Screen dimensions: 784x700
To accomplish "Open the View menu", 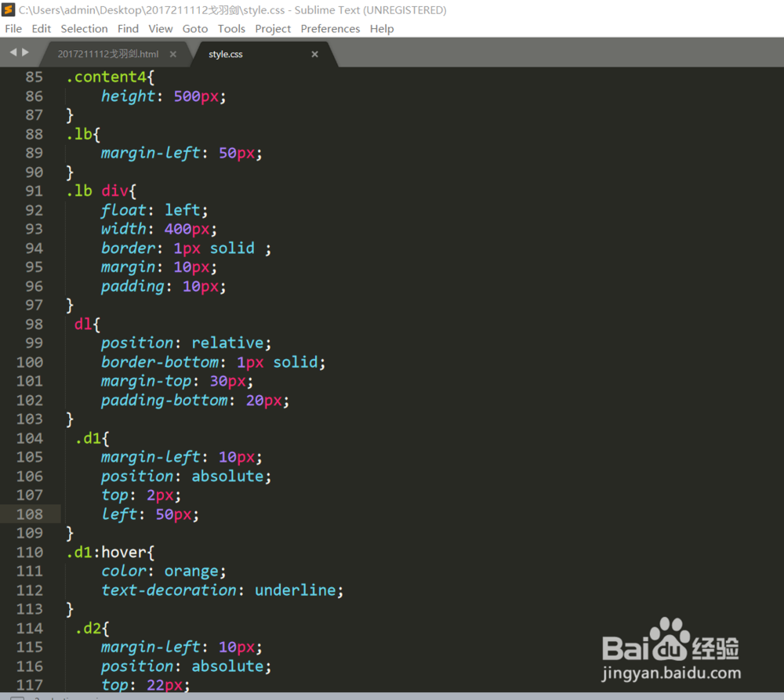I will click(x=160, y=29).
